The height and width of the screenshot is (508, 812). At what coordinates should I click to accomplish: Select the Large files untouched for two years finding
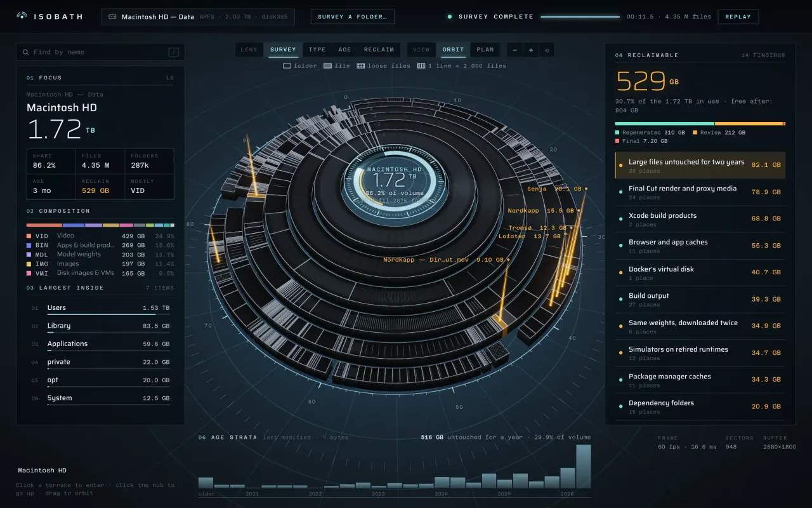(700, 165)
